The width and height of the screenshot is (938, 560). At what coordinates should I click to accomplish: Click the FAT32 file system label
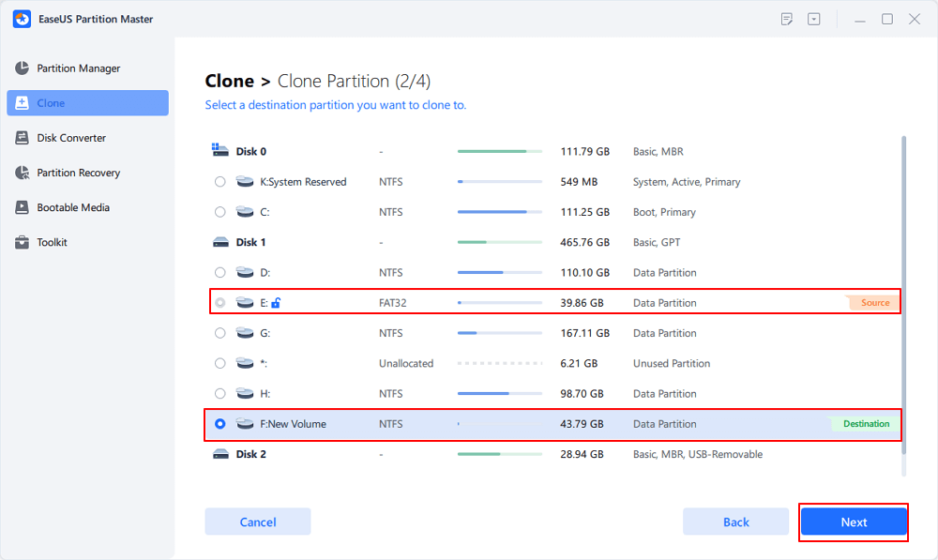(392, 303)
